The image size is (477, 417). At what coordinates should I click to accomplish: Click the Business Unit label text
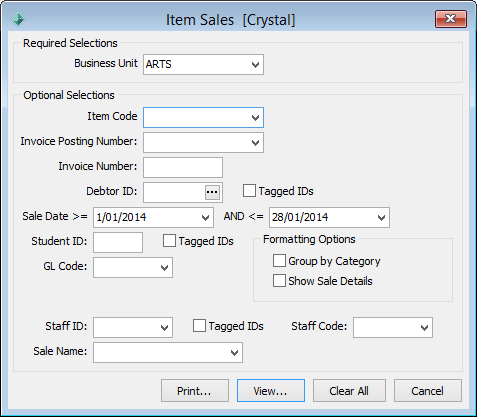[x=106, y=63]
